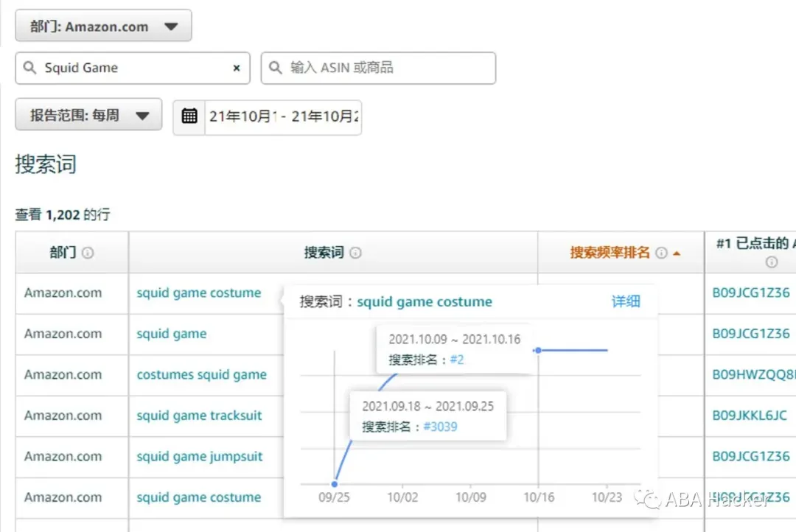Image resolution: width=796 pixels, height=532 pixels.
Task: Click the 查看 1,202 的行 count text
Action: [63, 214]
